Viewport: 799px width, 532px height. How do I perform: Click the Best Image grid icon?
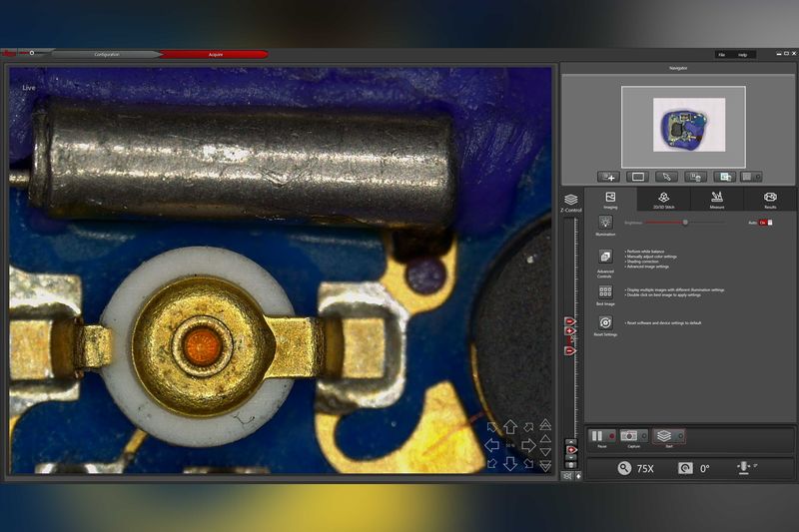tap(605, 290)
